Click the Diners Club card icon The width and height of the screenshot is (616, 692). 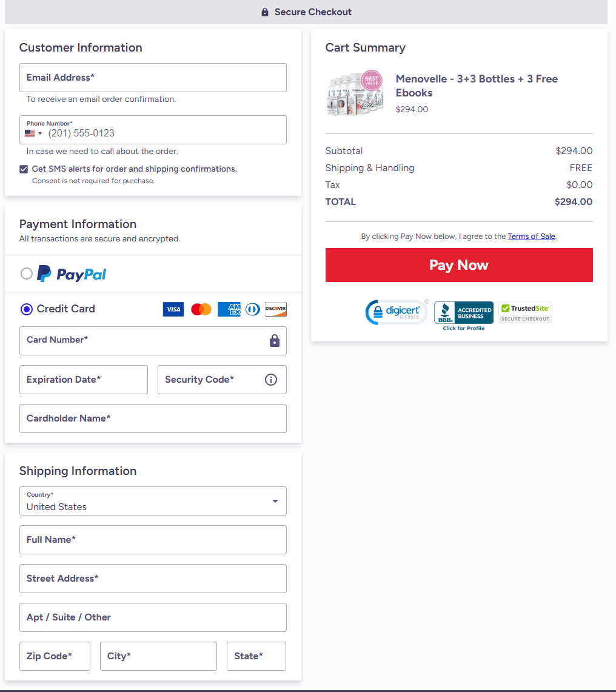click(x=253, y=309)
